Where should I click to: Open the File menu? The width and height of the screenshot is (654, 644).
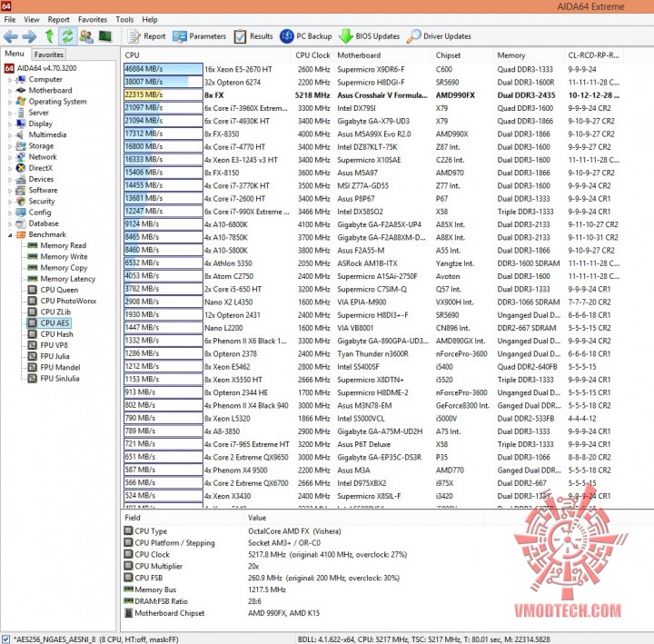pos(10,20)
